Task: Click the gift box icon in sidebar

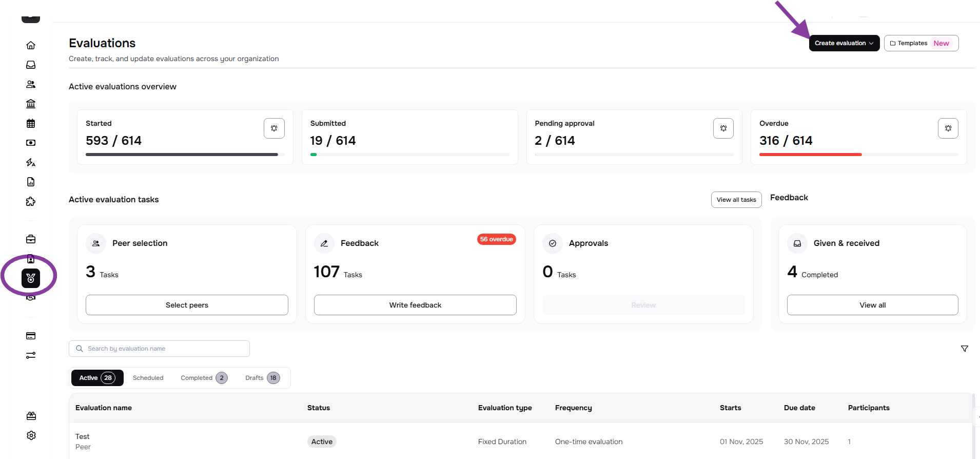Action: pyautogui.click(x=31, y=416)
